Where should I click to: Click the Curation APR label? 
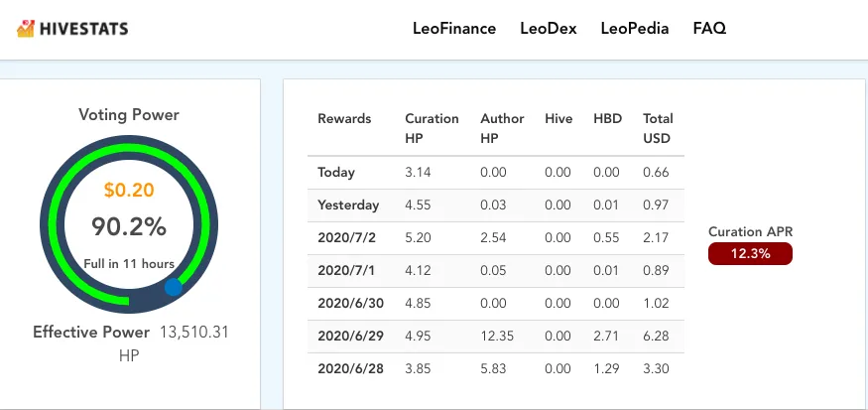pos(751,231)
